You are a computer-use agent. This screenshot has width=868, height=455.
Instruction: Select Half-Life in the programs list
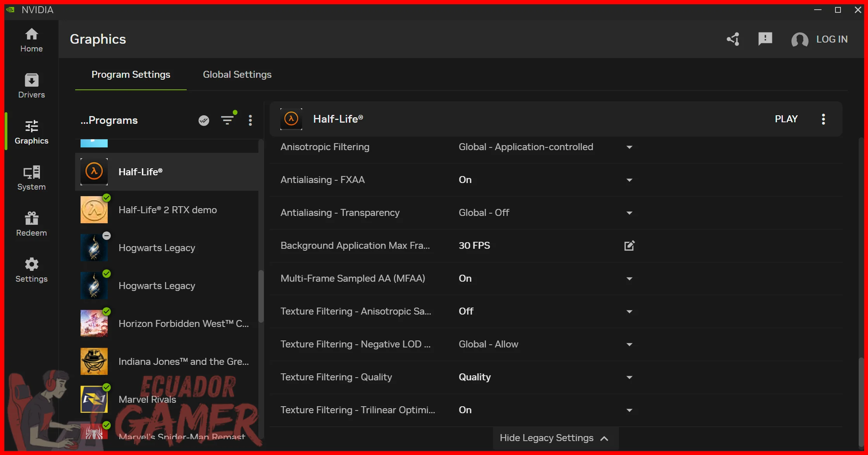(x=167, y=172)
